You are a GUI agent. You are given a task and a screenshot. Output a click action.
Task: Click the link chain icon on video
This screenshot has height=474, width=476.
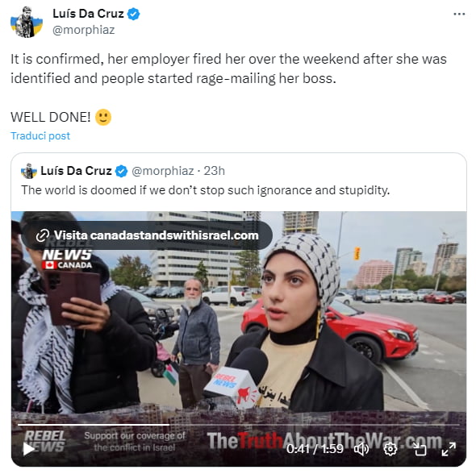[x=43, y=235]
